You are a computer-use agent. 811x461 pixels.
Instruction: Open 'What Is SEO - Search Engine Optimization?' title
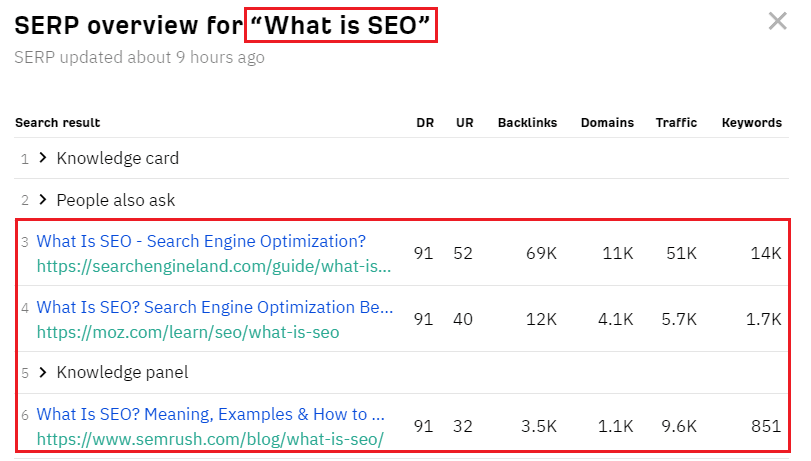(x=201, y=241)
